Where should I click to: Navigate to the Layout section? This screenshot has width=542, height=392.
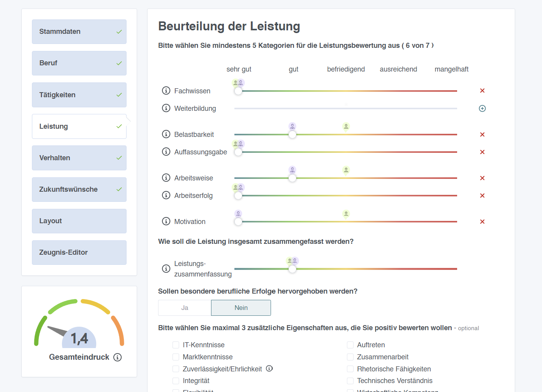pos(79,221)
